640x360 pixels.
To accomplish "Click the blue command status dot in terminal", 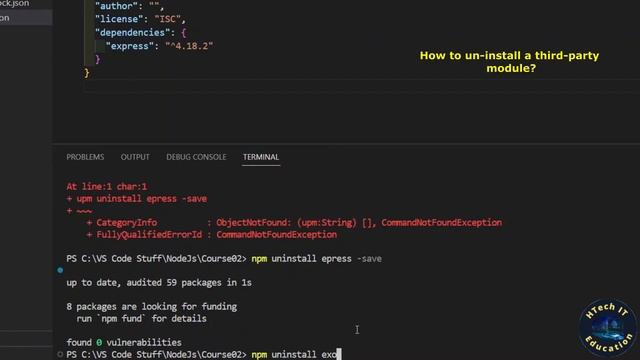I will [x=60, y=270].
